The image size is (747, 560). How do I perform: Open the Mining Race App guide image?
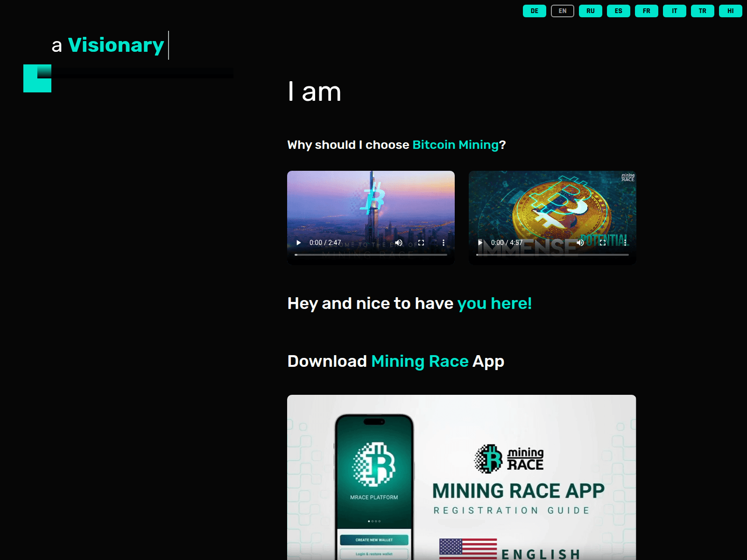(x=461, y=477)
